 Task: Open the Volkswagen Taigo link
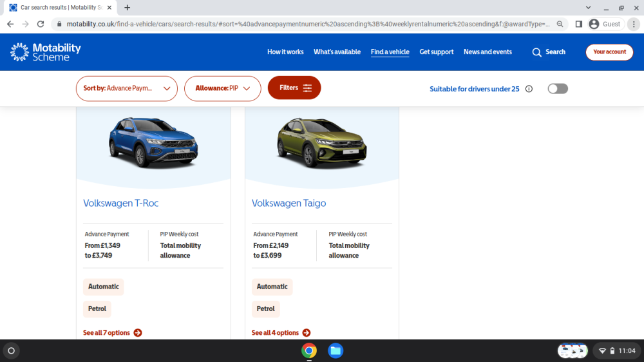(289, 203)
